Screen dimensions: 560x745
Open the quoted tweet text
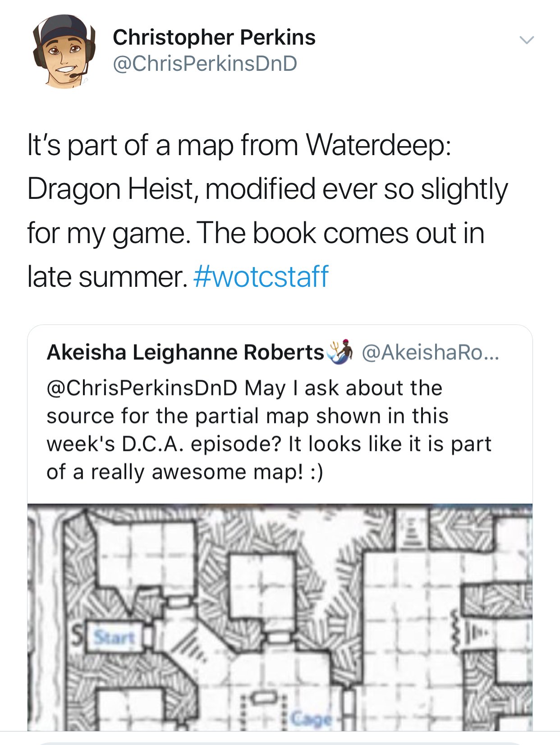point(269,430)
